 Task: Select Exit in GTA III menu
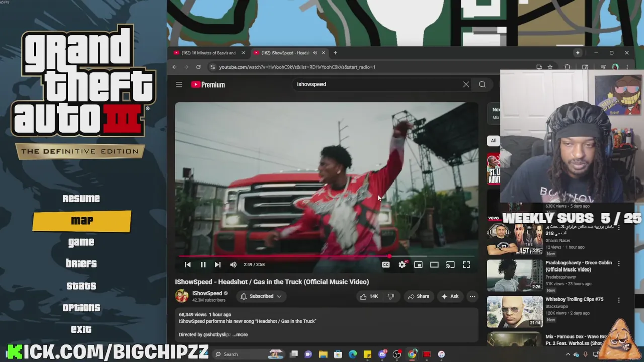pyautogui.click(x=81, y=329)
